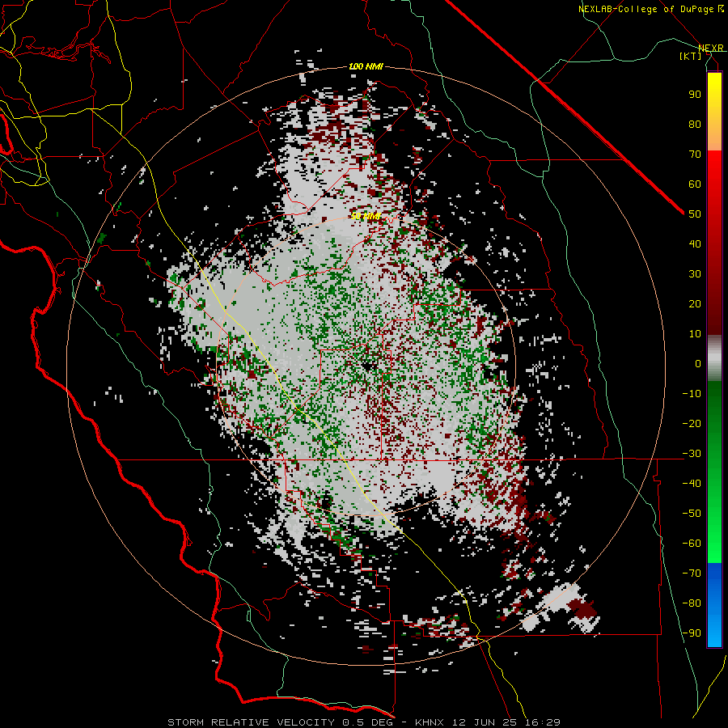
Task: Click the -80 knots legend value
Action: pos(692,603)
